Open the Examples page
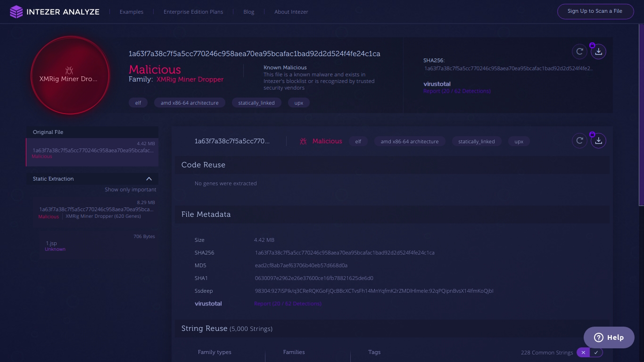Viewport: 644px width, 362px height. coord(132,12)
